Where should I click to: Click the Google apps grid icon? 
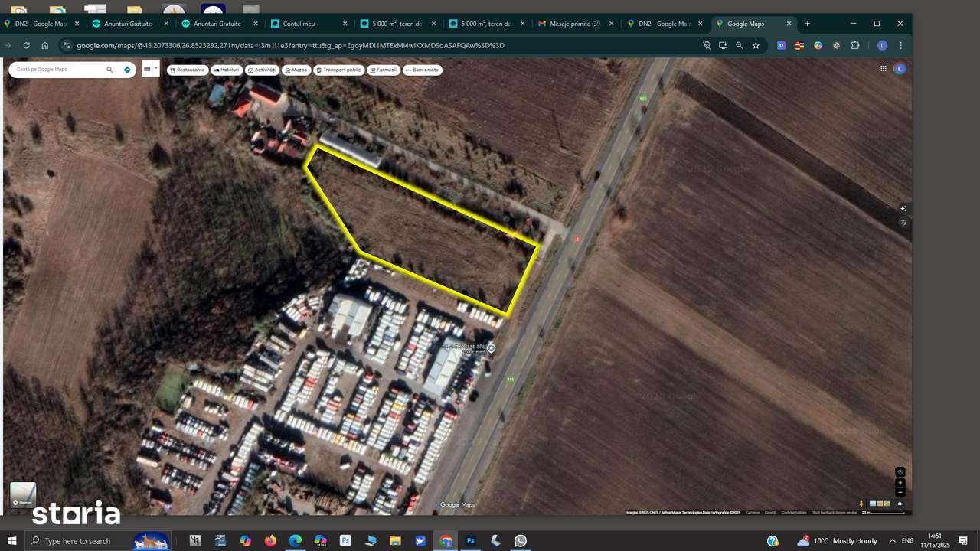pos(883,69)
